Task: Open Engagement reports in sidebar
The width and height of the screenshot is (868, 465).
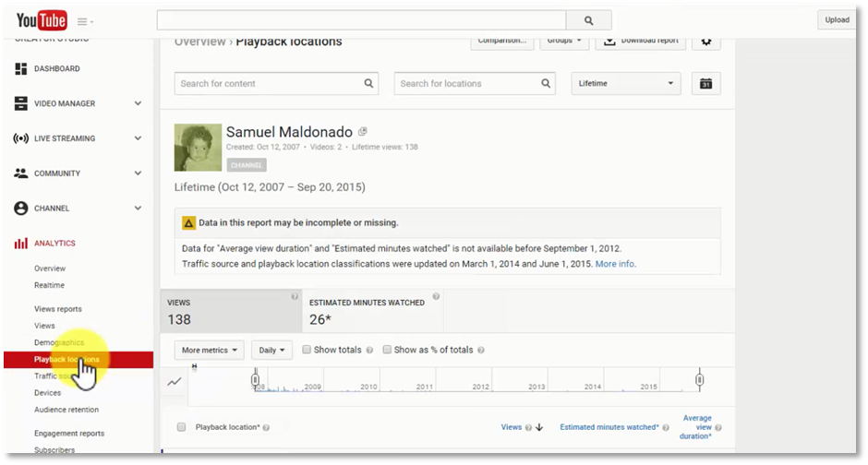Action: click(69, 434)
